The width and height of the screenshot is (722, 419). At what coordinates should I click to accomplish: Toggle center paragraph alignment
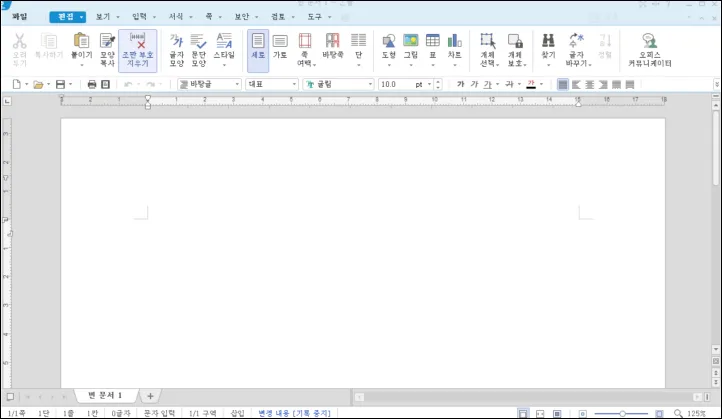point(589,84)
